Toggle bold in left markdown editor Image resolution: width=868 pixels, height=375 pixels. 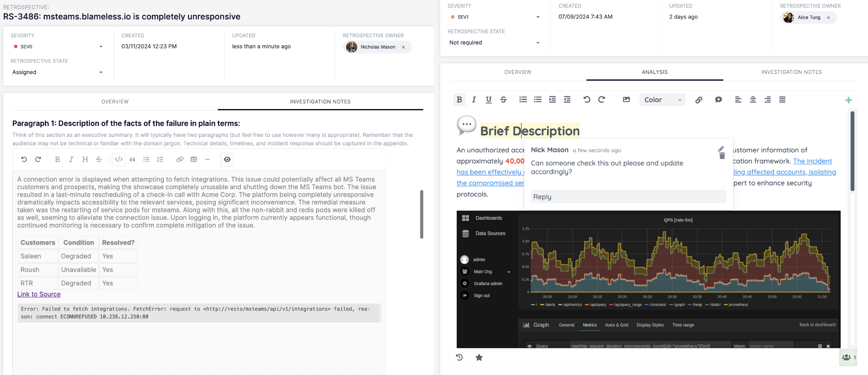pyautogui.click(x=57, y=159)
